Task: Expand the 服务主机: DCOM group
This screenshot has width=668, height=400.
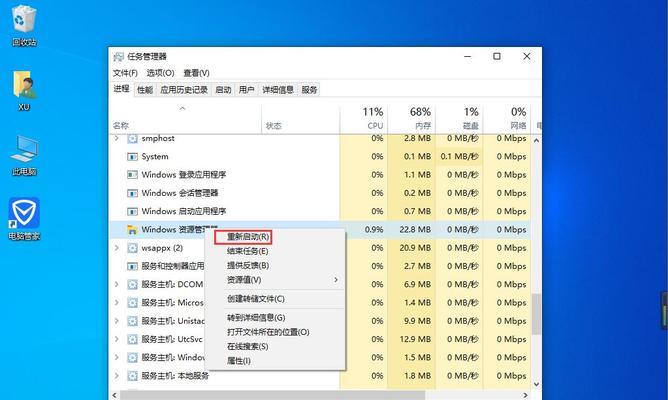Action: coord(116,284)
